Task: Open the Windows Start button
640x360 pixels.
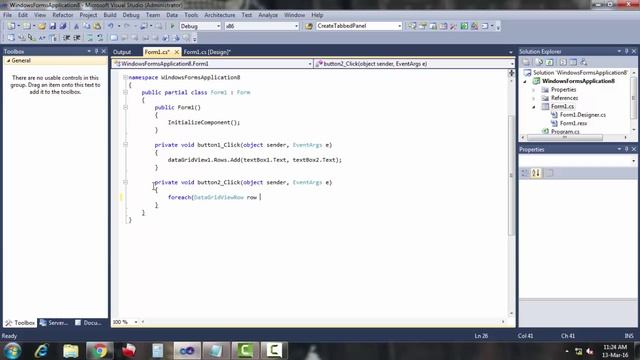Action: [13, 351]
